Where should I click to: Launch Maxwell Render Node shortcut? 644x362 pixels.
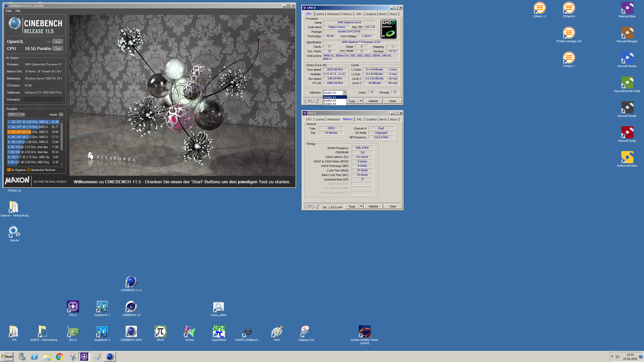(627, 85)
